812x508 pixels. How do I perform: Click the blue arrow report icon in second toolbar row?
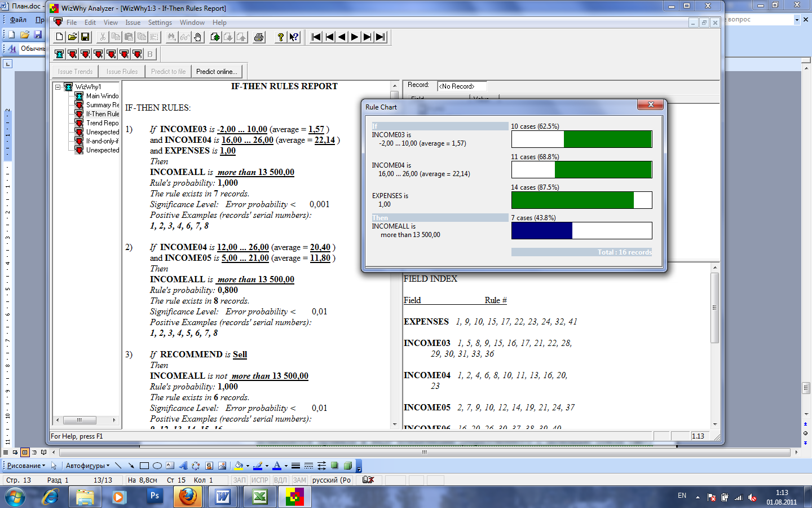click(59, 54)
